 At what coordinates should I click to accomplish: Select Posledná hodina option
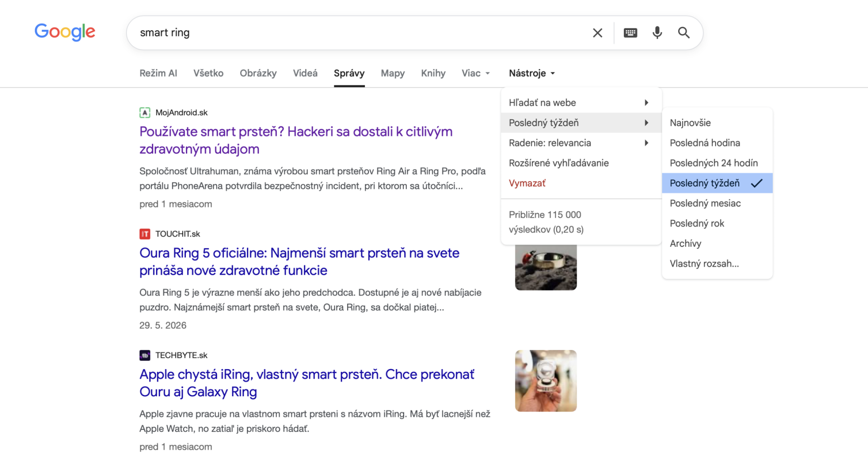coord(717,143)
